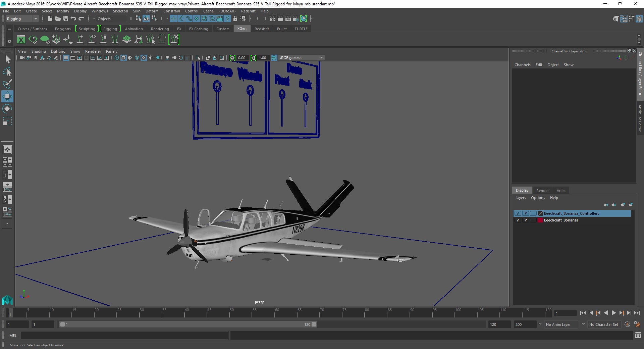Click move layer up icon in Layer Editor
644x349 pixels.
point(605,205)
